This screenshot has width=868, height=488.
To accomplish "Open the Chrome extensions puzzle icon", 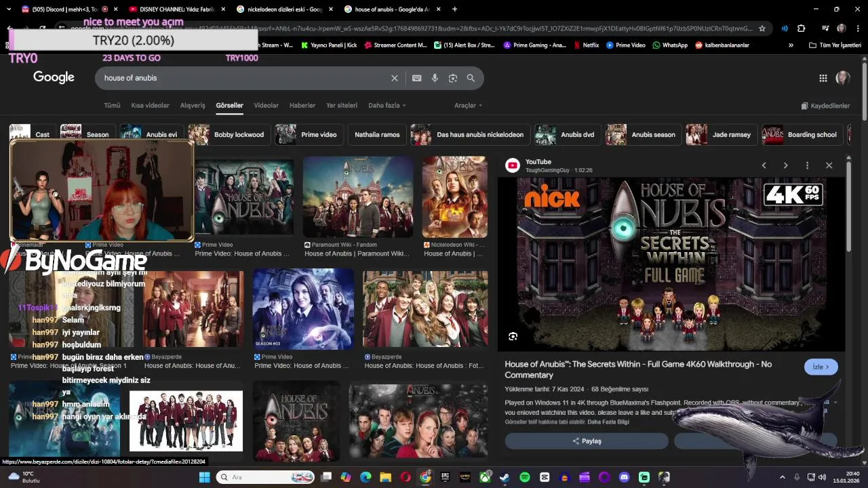I will [801, 28].
